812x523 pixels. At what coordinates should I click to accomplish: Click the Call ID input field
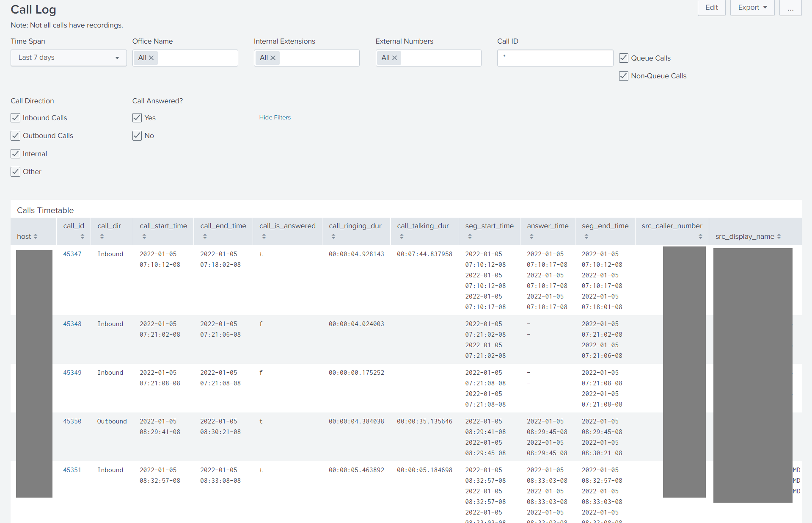[x=555, y=58]
